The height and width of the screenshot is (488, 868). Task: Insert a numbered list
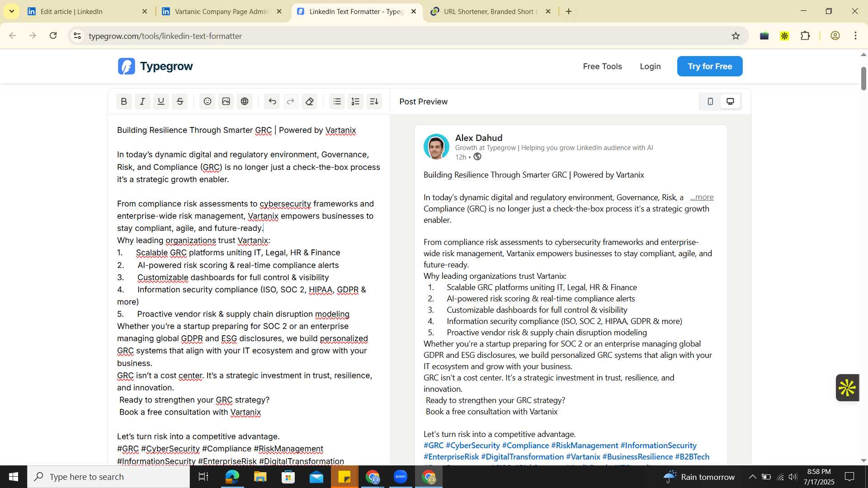[x=356, y=102]
